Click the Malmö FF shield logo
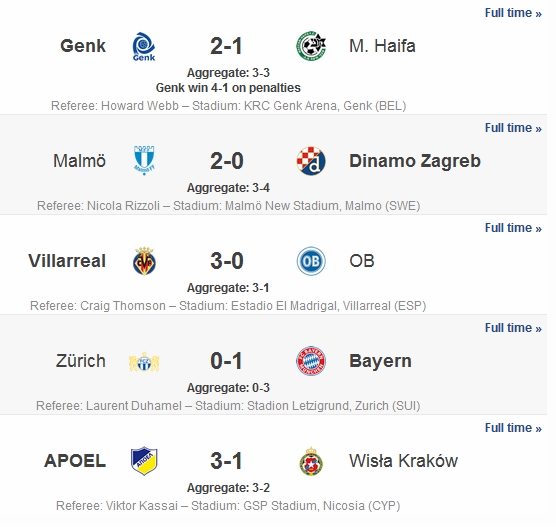Screen dimensions: 556x527 pyautogui.click(x=144, y=160)
